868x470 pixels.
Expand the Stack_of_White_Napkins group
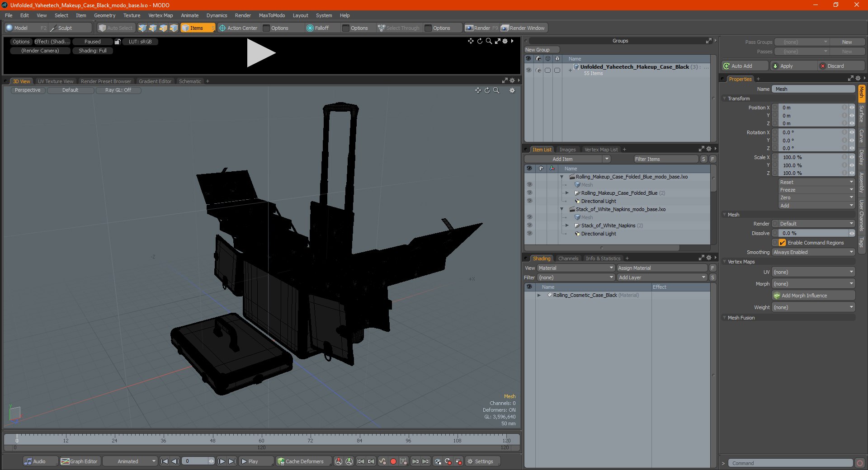point(567,226)
